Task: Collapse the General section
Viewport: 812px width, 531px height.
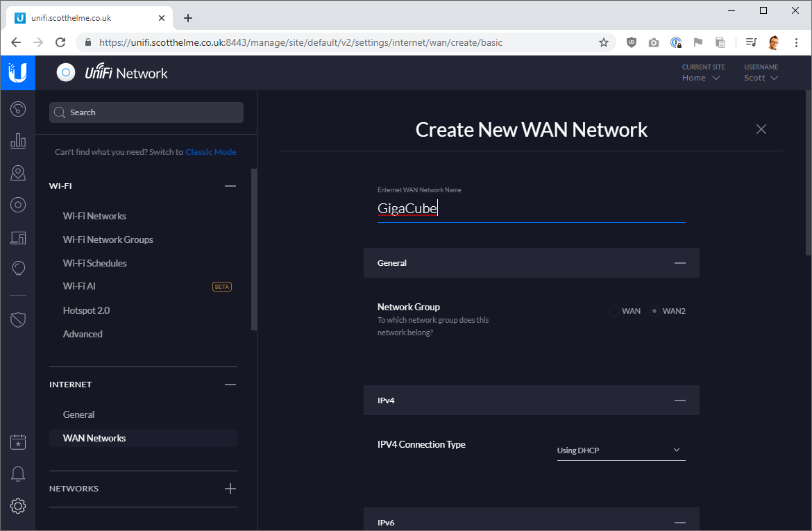Action: tap(679, 263)
